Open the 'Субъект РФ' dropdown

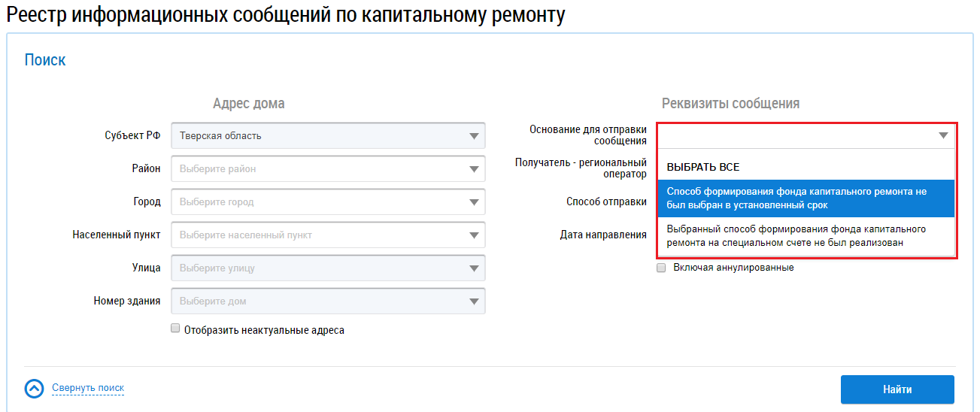tap(474, 136)
